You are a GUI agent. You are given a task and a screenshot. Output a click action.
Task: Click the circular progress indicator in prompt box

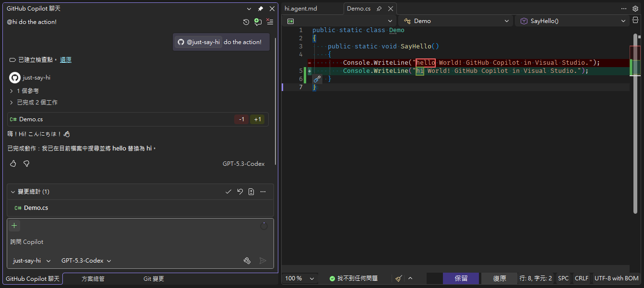click(x=264, y=226)
